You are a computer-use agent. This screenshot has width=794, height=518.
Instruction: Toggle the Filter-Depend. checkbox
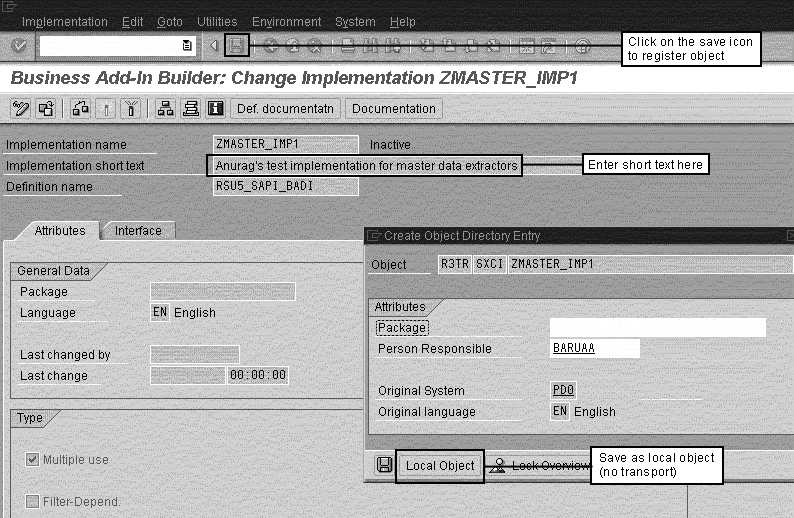[33, 502]
